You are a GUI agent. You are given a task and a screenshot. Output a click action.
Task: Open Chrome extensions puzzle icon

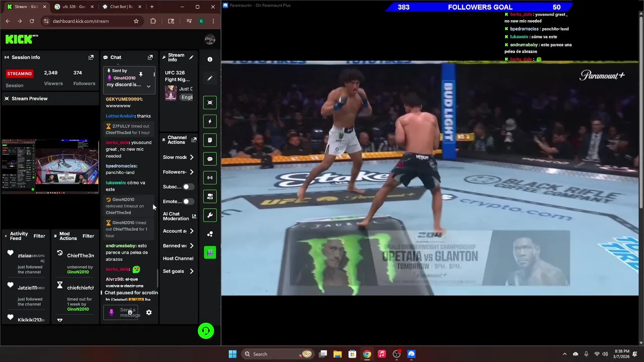[x=153, y=21]
